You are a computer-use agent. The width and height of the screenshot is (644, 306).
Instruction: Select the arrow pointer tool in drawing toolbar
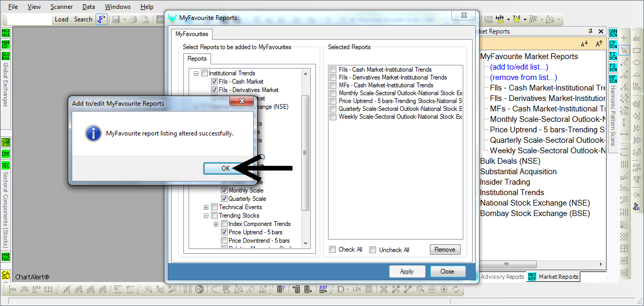625,50
